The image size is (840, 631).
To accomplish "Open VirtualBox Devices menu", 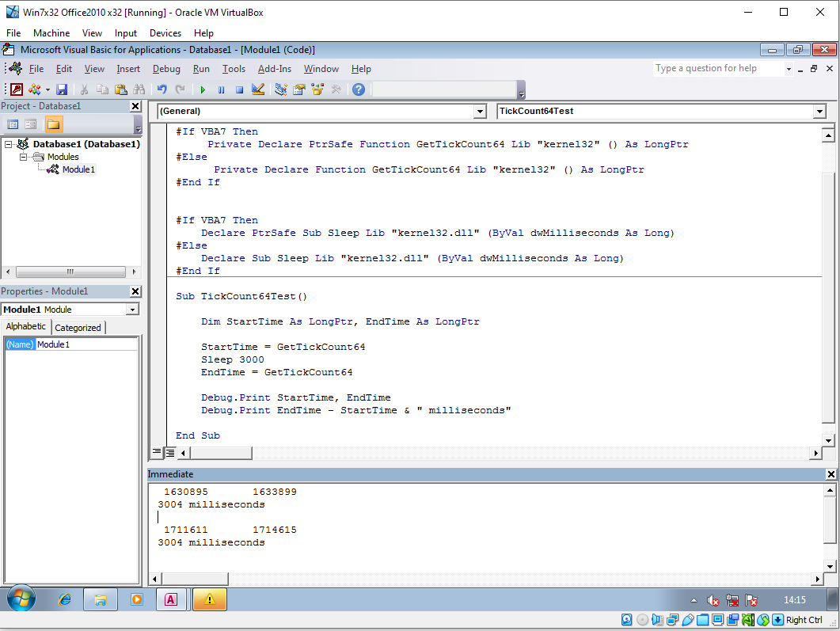I will (165, 33).
